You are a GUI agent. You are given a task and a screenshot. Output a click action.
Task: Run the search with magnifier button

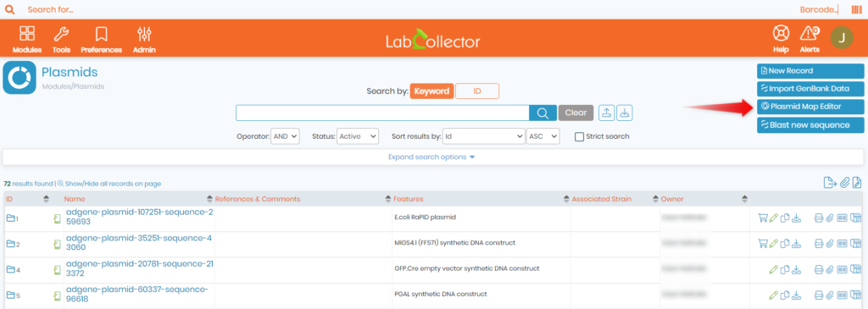point(542,113)
